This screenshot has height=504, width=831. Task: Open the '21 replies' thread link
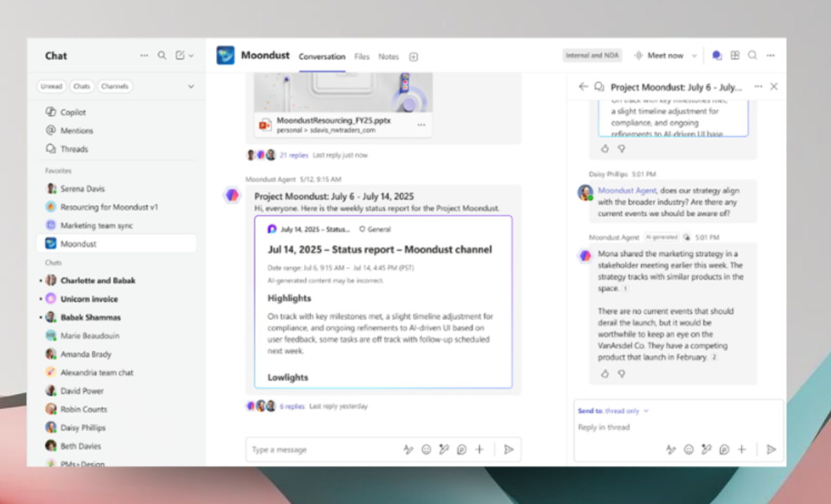294,154
